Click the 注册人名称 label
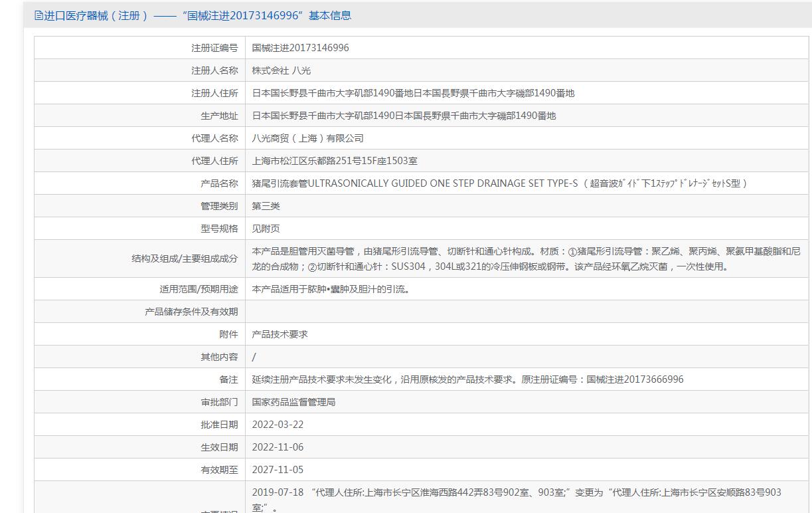Image resolution: width=812 pixels, height=513 pixels. (214, 70)
